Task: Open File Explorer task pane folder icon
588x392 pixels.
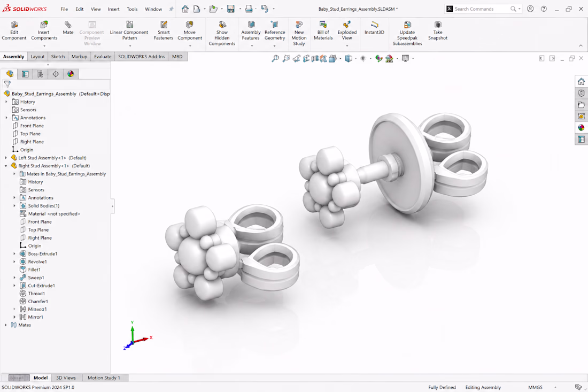Action: coord(581,105)
